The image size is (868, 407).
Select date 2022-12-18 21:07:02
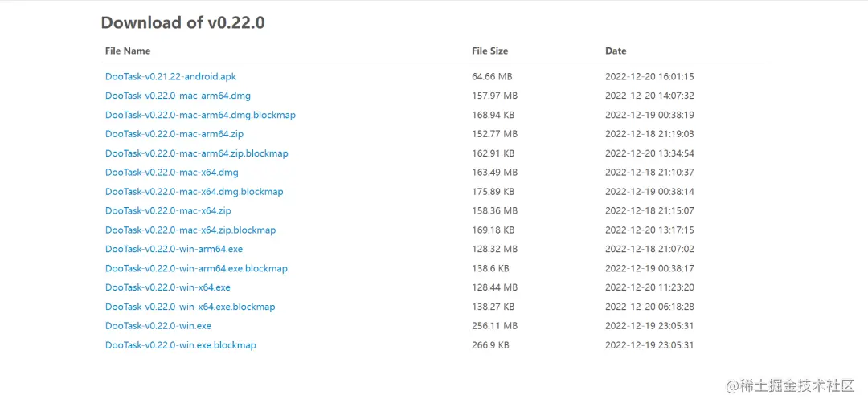coord(649,249)
